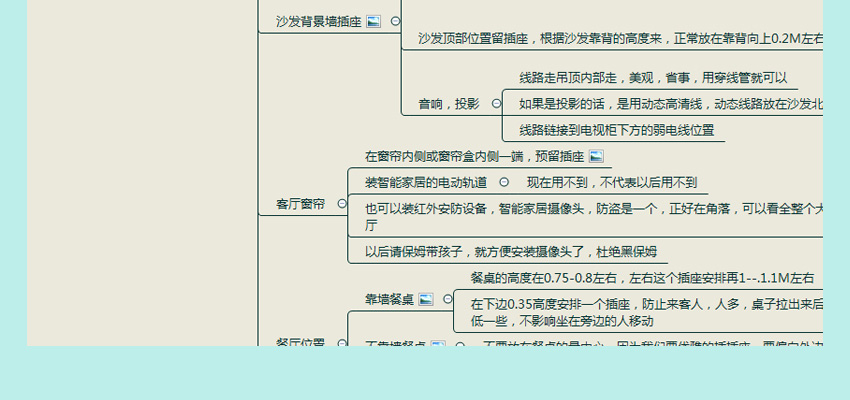Select the 音响，投影 topic

click(x=449, y=104)
